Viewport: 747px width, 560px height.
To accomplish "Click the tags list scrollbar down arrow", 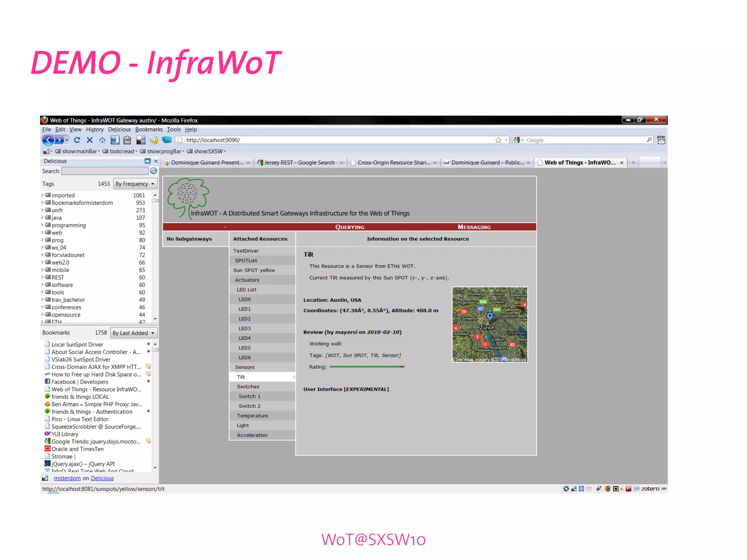I will [x=155, y=319].
